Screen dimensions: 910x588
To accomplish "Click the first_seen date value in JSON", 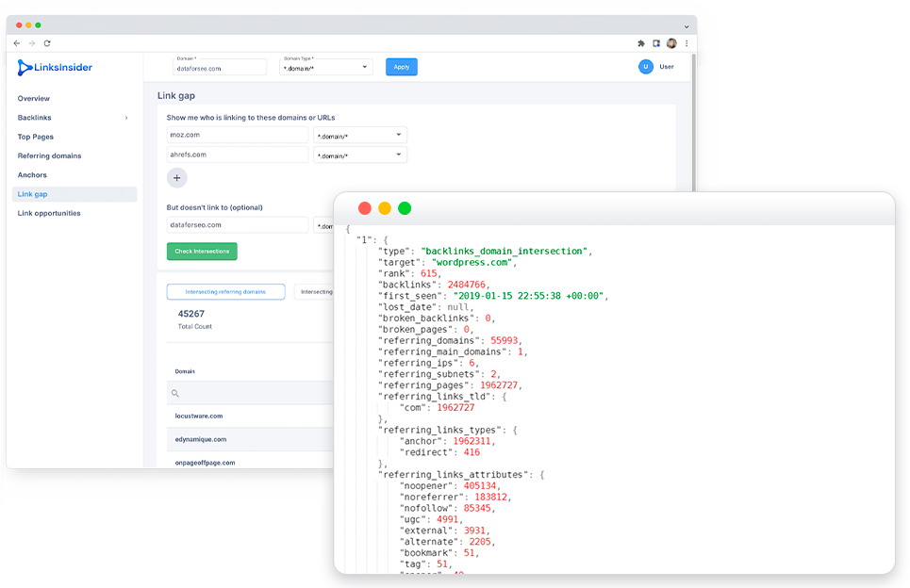I will (x=529, y=296).
